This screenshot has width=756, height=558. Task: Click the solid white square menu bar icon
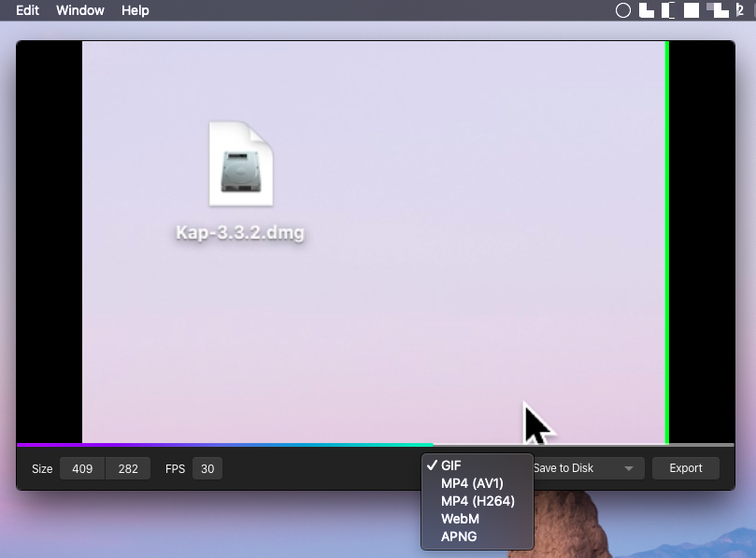pos(692,11)
